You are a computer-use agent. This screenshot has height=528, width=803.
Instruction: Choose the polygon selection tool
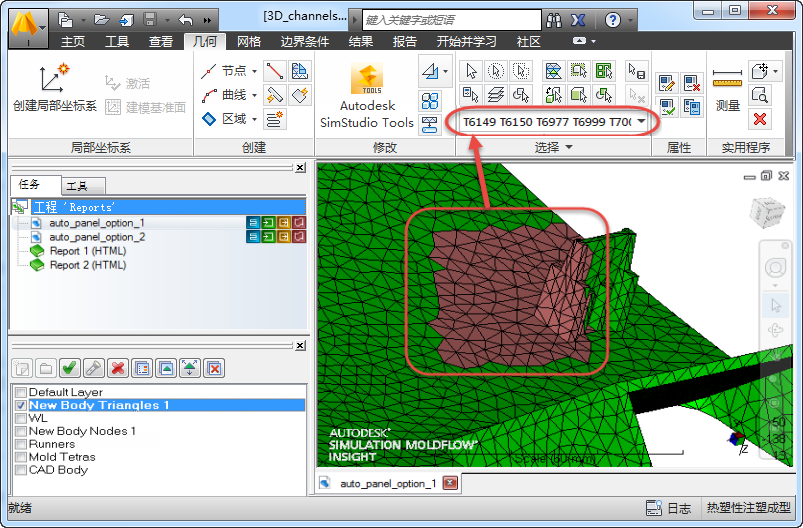(521, 71)
